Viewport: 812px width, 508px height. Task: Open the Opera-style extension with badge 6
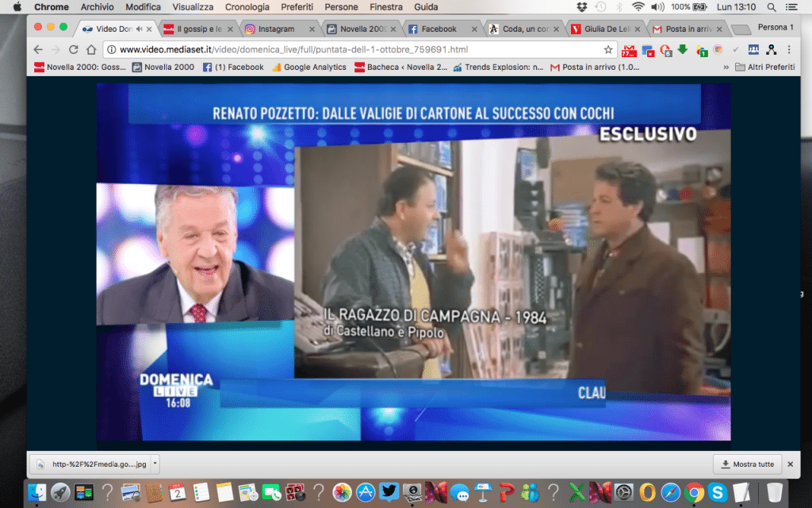coord(665,50)
